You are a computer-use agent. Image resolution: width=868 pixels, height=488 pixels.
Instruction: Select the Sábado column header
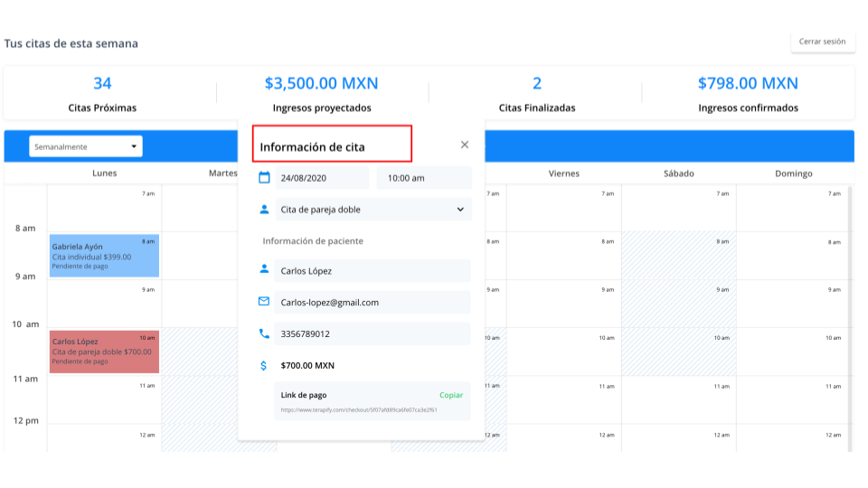(679, 174)
